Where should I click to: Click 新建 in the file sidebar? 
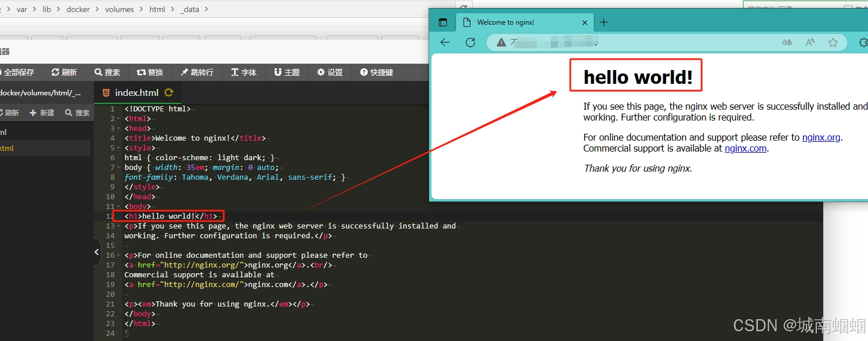coord(42,113)
